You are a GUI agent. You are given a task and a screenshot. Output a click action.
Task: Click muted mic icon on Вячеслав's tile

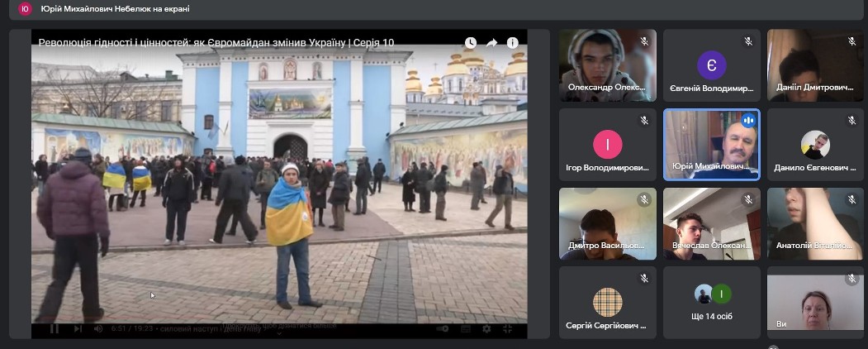(x=748, y=200)
